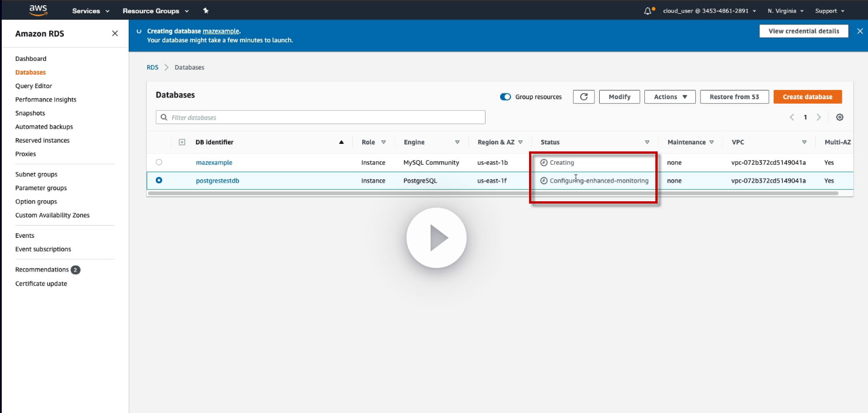The width and height of the screenshot is (868, 413).
Task: Open the Actions dropdown
Action: tap(669, 97)
